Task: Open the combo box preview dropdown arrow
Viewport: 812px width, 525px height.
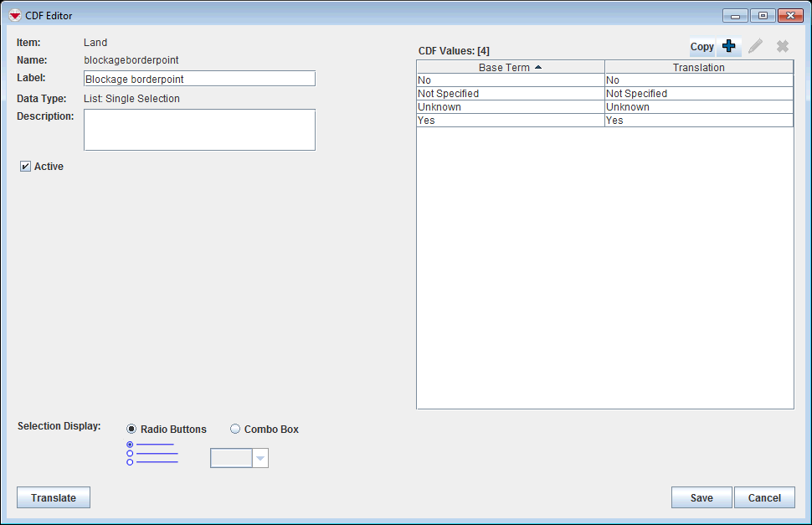Action: 260,458
